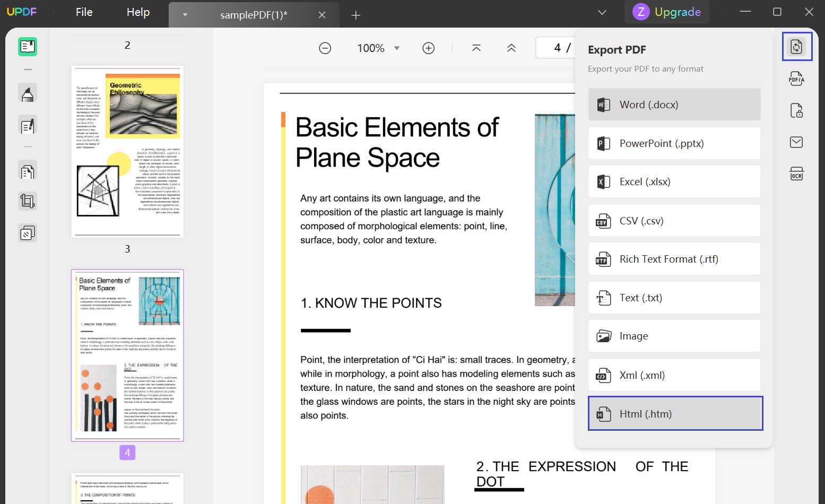Go to previous page arrow
Viewport: 825px width, 504px height.
[511, 48]
